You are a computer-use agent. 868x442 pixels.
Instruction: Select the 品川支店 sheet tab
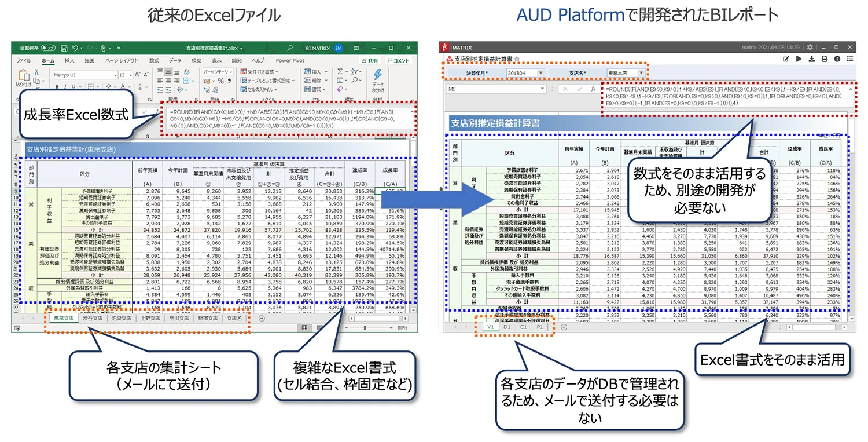(179, 318)
